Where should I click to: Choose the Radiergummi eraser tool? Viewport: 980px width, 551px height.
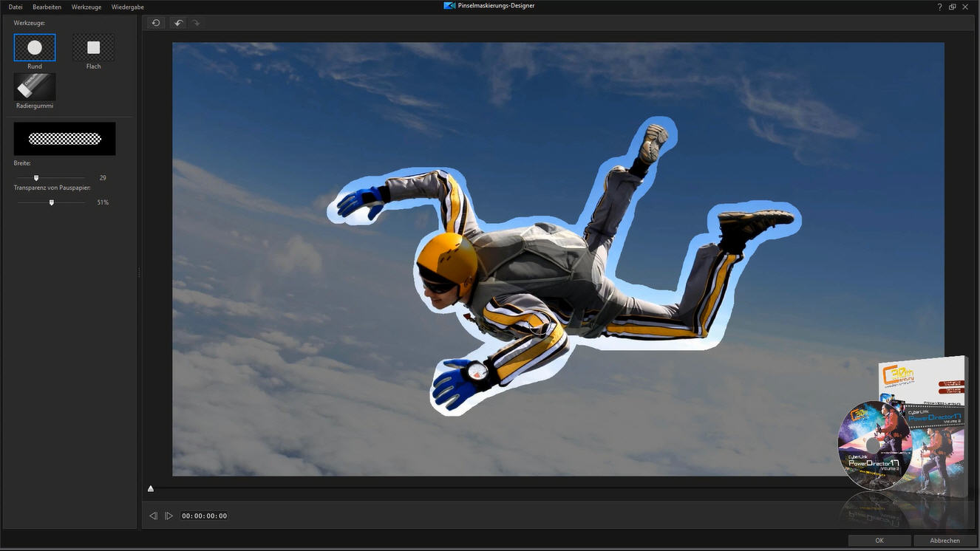coord(35,87)
